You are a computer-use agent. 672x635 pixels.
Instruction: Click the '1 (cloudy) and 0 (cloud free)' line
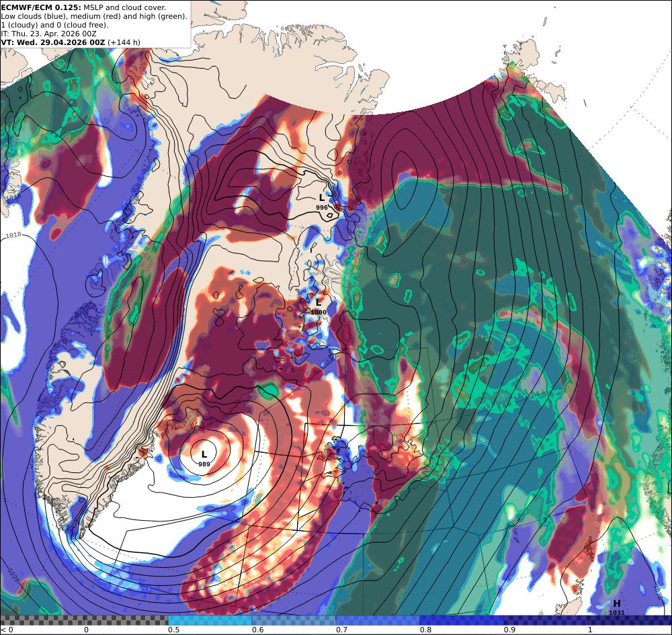(54, 25)
